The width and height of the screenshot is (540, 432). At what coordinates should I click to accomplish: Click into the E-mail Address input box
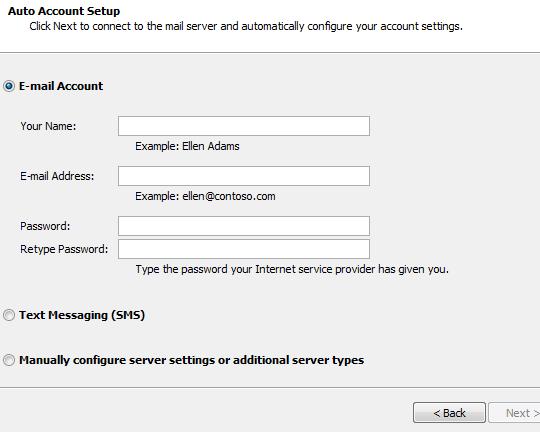pyautogui.click(x=244, y=176)
